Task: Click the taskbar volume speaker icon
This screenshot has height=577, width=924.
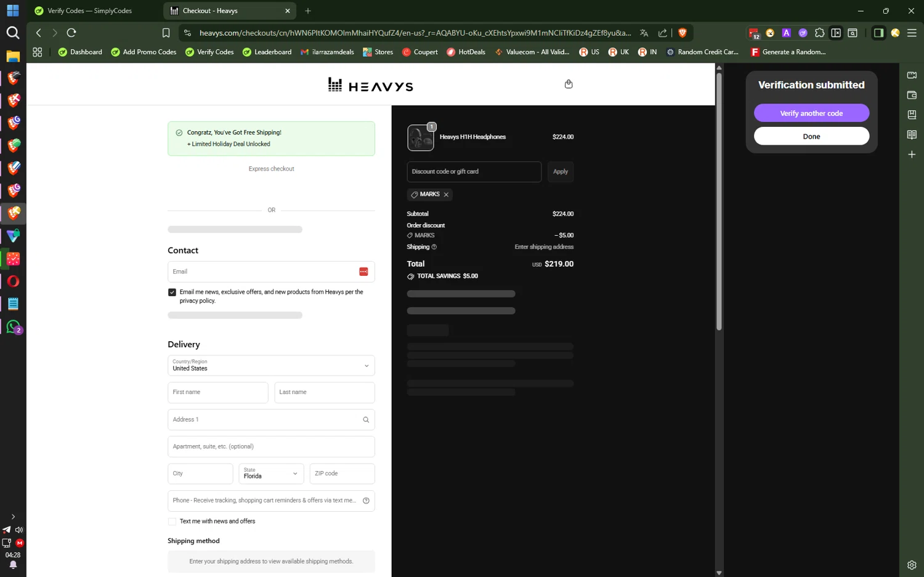Action: coord(19,530)
